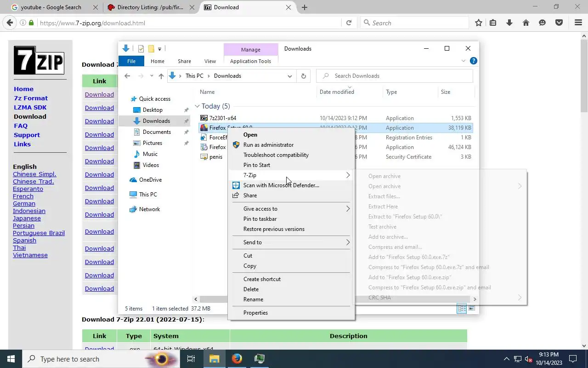Screen dimensions: 588x368
Task: Close the youtube - Google Search tab
Action: [x=95, y=7]
